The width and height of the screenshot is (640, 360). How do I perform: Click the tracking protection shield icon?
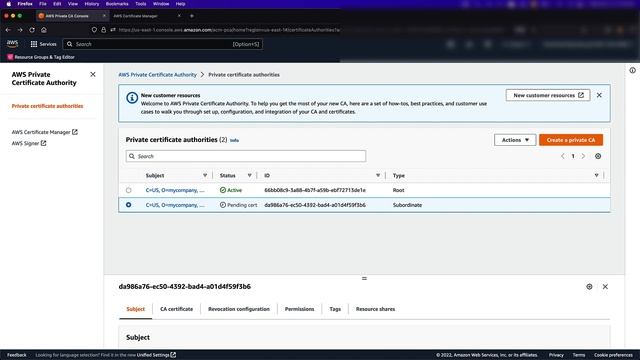pos(94,30)
